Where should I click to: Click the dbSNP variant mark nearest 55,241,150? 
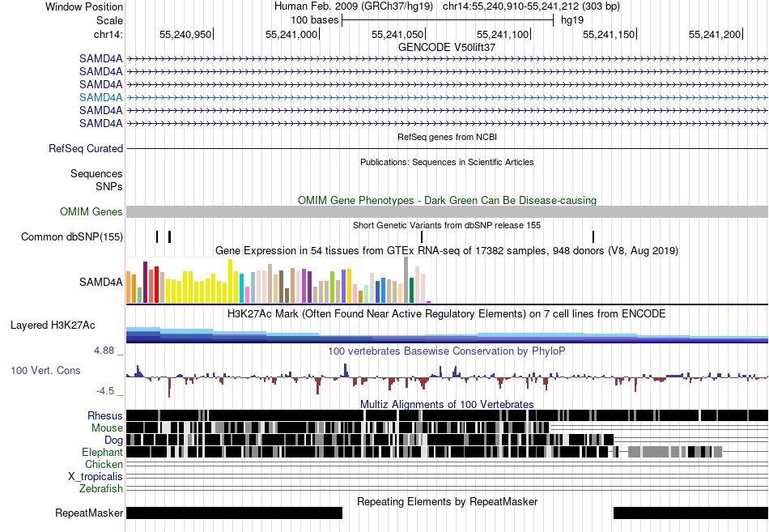pos(593,237)
